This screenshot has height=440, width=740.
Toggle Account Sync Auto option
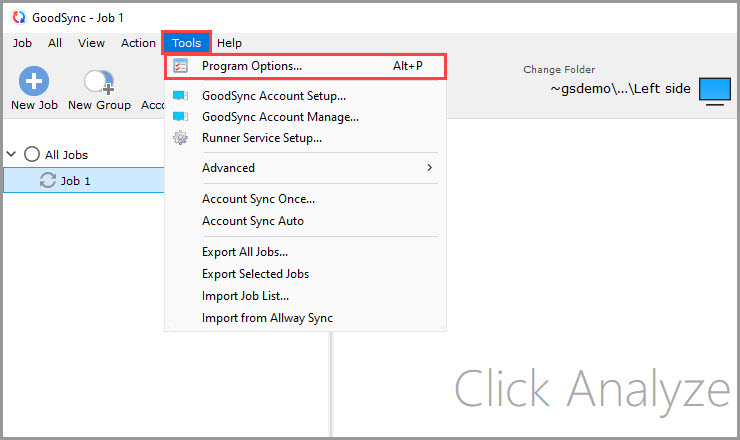pos(252,221)
